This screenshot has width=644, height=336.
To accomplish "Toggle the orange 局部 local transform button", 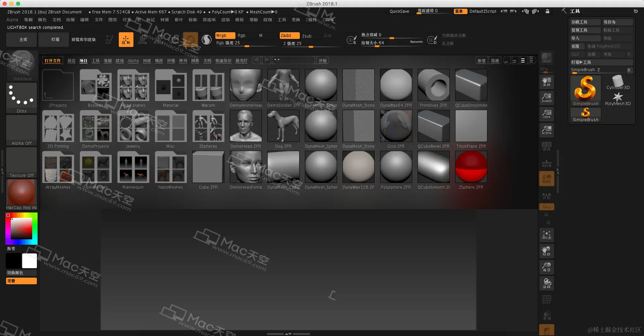I will (547, 179).
